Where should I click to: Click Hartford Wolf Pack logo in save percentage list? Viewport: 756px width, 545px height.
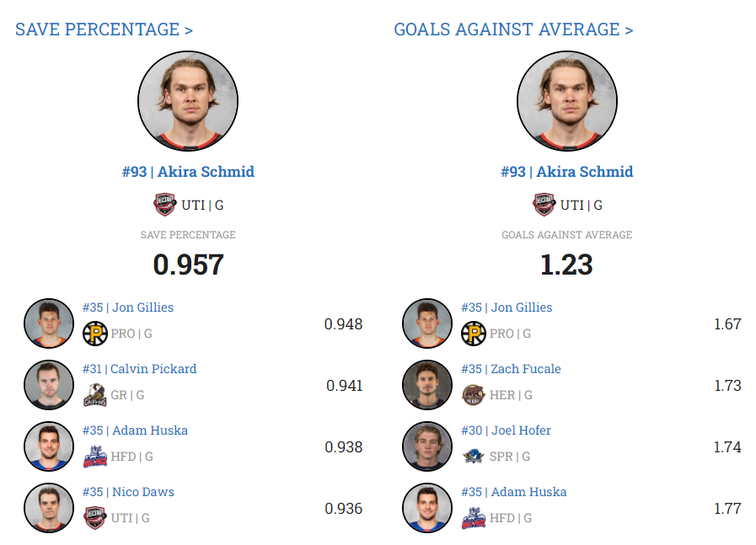click(95, 457)
